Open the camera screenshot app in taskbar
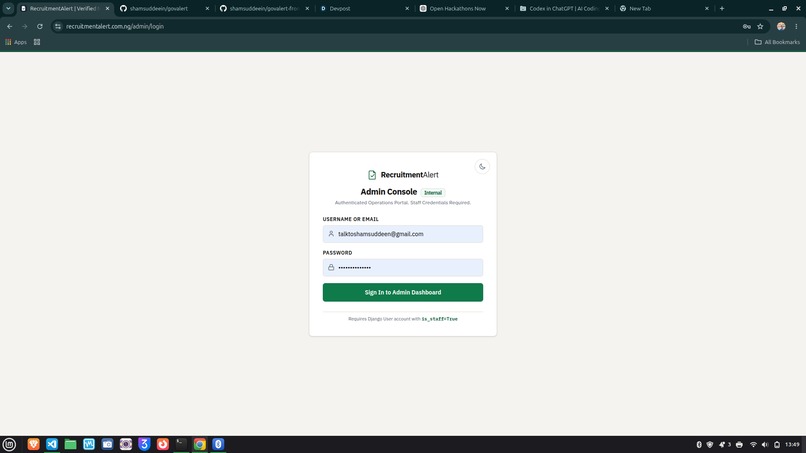 (107, 444)
